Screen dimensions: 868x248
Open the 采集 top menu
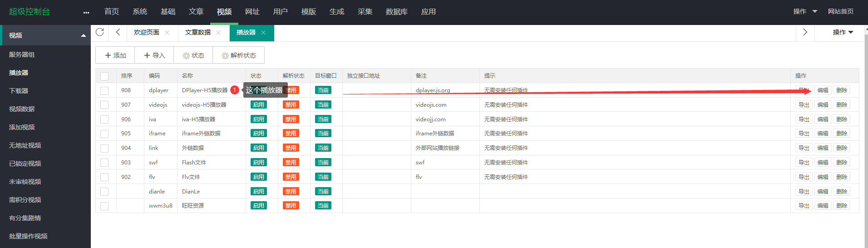[365, 12]
